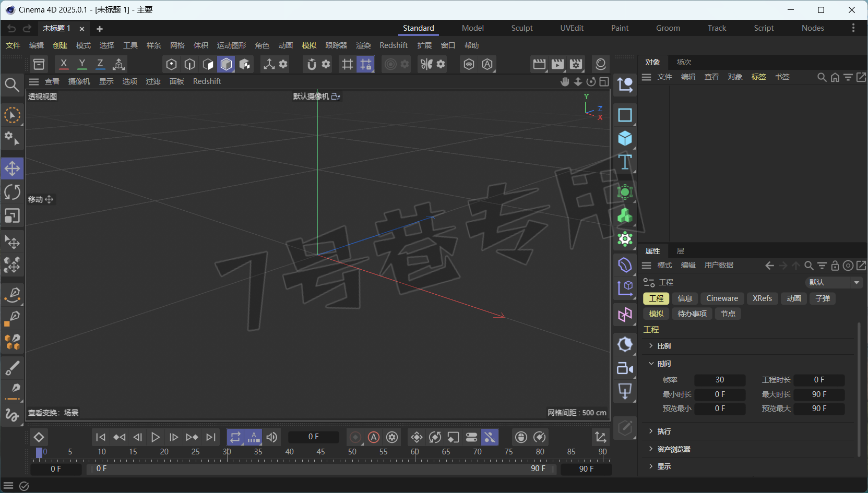Screen dimensions: 868x493
Task: Switch to 层 tab in attributes
Action: (681, 251)
